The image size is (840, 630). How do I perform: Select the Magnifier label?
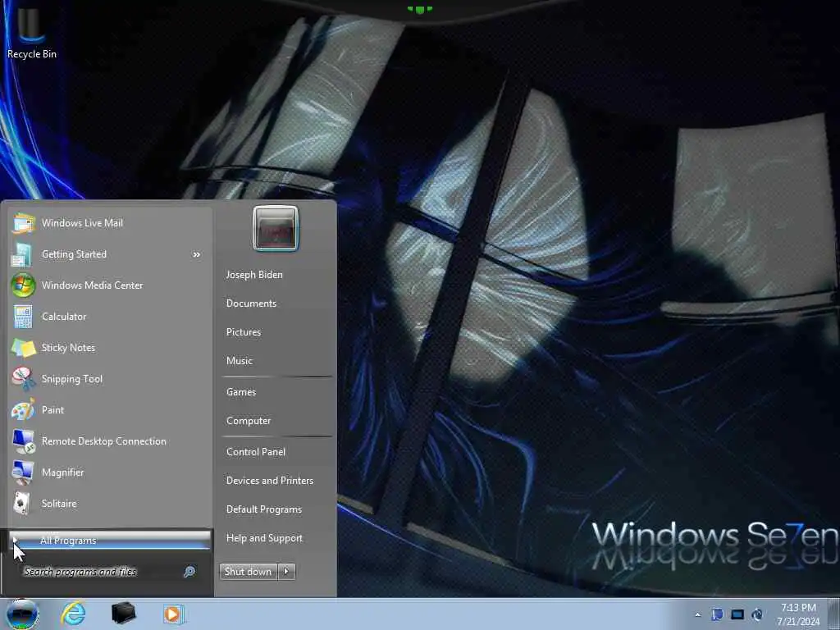pyautogui.click(x=63, y=472)
